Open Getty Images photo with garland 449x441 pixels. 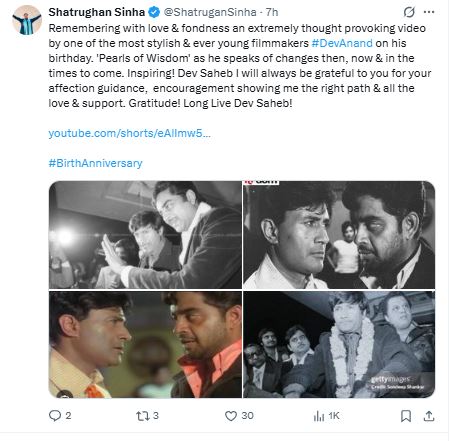click(339, 344)
